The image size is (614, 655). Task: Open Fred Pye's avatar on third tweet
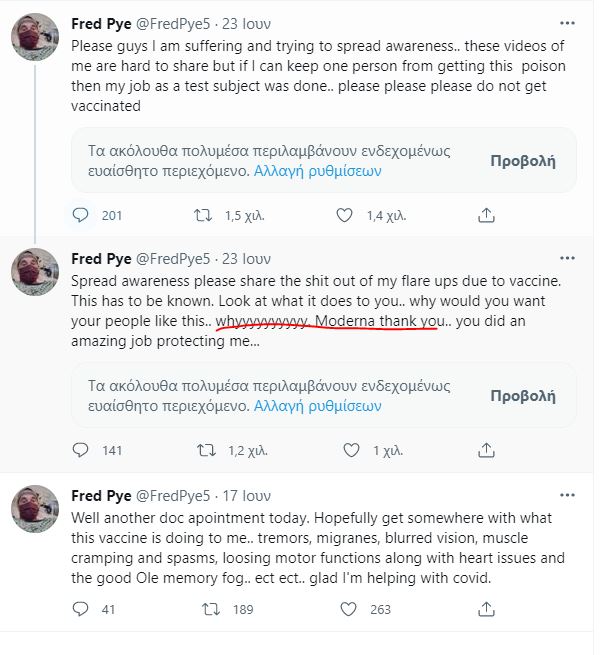[34, 510]
